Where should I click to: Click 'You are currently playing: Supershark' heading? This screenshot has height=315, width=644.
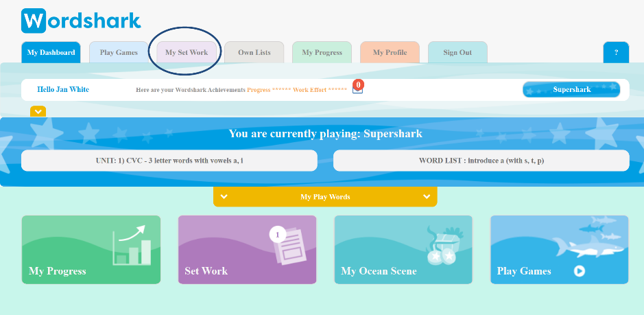click(x=325, y=134)
